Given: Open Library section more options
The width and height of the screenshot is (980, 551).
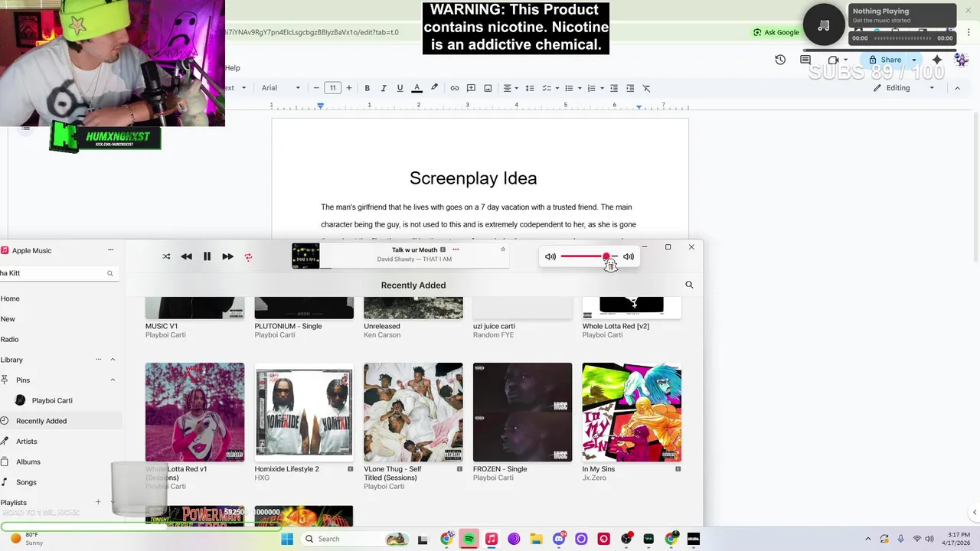Looking at the screenshot, I should pyautogui.click(x=98, y=360).
